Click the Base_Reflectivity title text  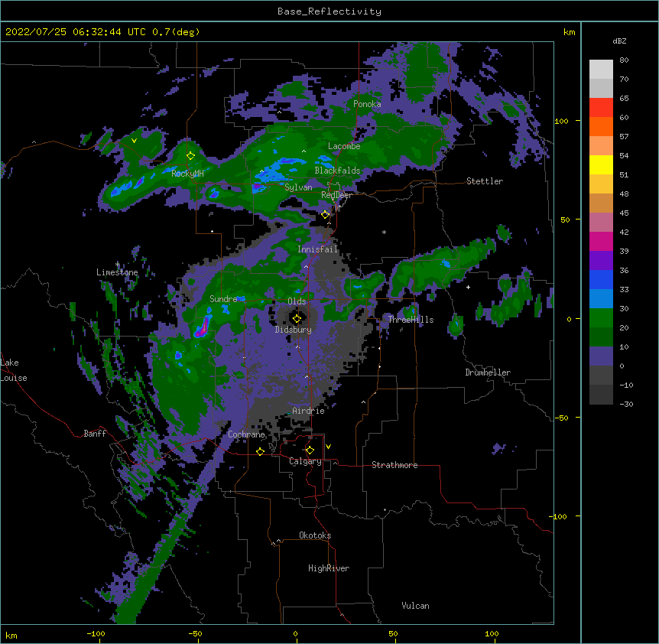(329, 11)
